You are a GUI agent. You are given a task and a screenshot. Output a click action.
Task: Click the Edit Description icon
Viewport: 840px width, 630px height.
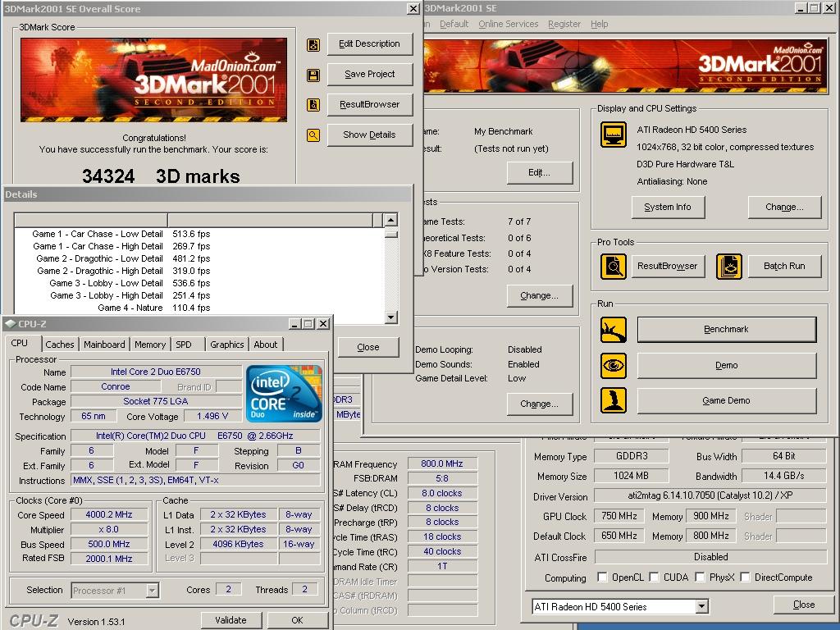pyautogui.click(x=313, y=45)
